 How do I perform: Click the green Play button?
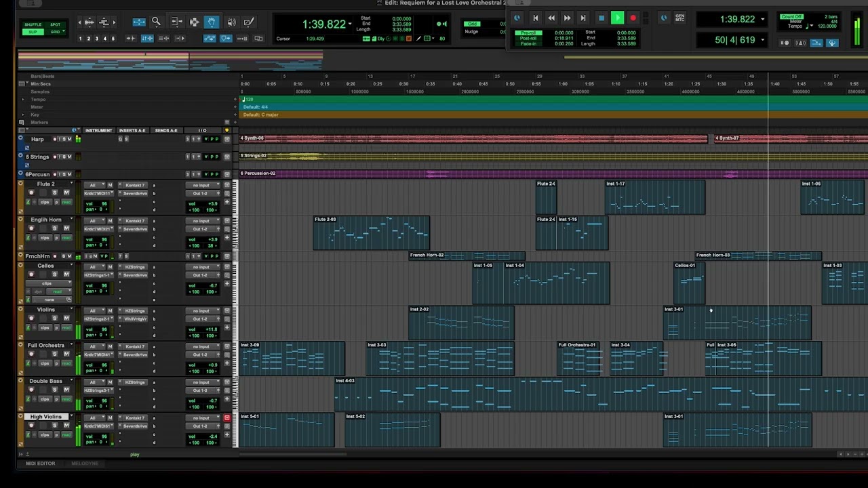[x=618, y=18]
